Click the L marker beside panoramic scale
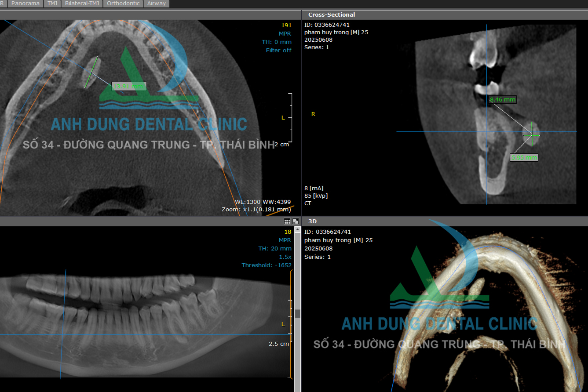 tap(283, 324)
